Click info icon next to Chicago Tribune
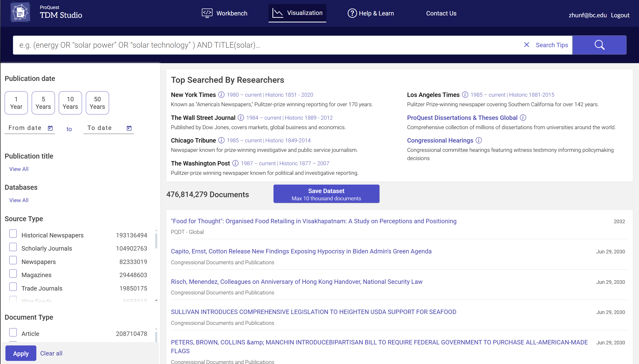Viewport: 639px width, 364px height. (x=221, y=140)
